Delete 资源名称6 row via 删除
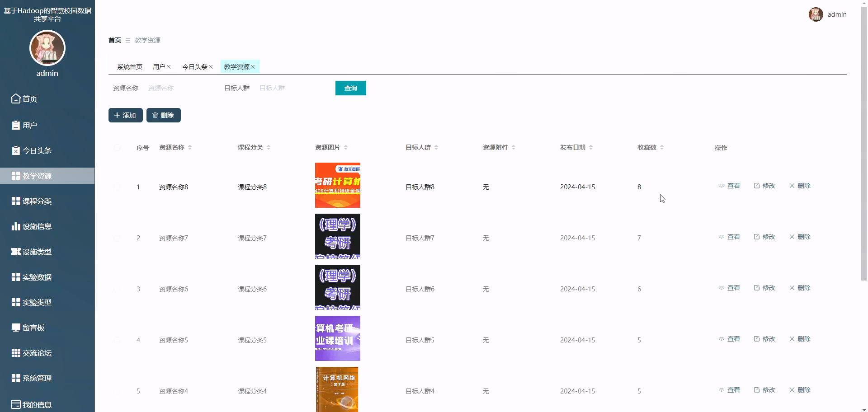Viewport: 868px width, 412px height. click(x=800, y=288)
